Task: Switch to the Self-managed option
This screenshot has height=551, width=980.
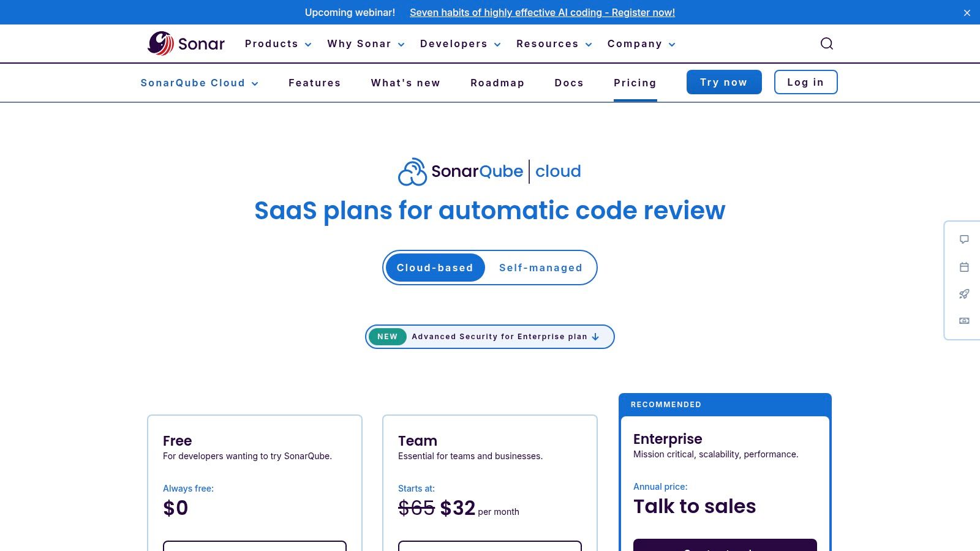Action: [541, 268]
